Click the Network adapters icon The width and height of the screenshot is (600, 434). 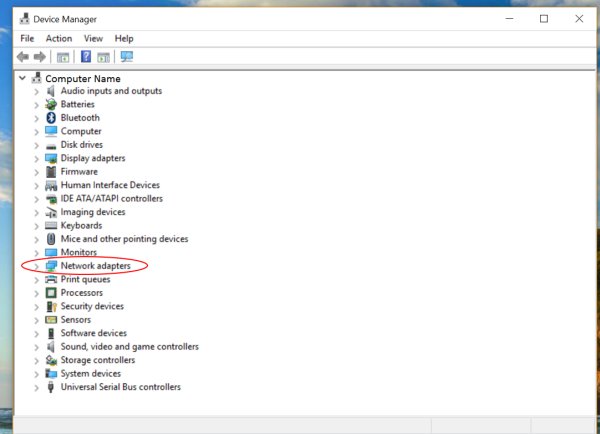pyautogui.click(x=51, y=266)
